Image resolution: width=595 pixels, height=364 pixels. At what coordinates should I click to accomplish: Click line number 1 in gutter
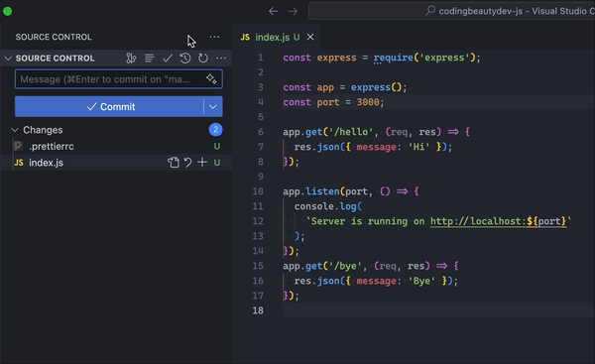click(260, 58)
